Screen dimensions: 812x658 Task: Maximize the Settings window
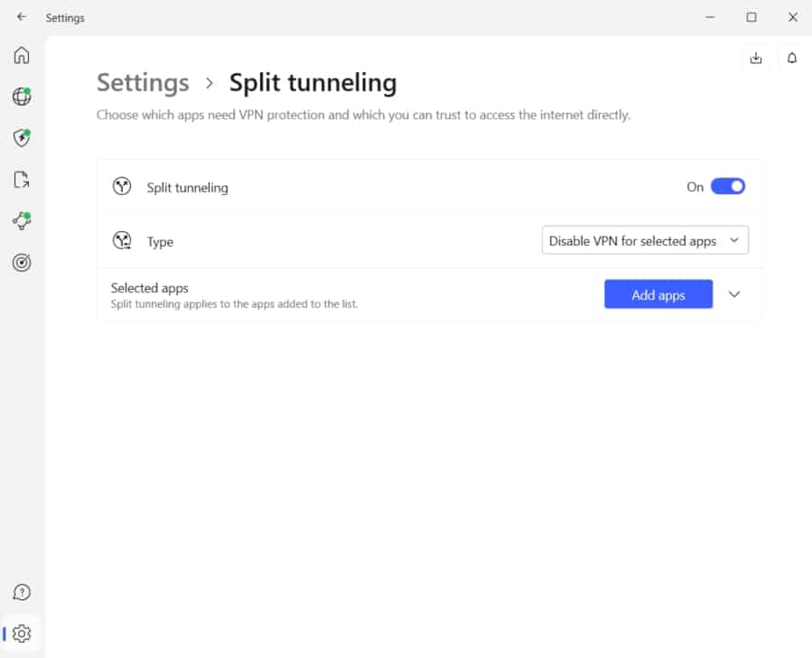tap(751, 17)
